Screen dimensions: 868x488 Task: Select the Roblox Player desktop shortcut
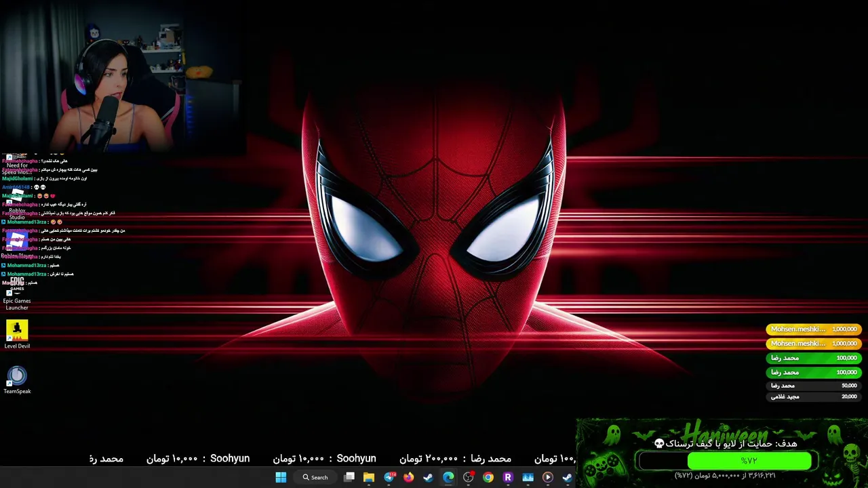click(x=18, y=245)
